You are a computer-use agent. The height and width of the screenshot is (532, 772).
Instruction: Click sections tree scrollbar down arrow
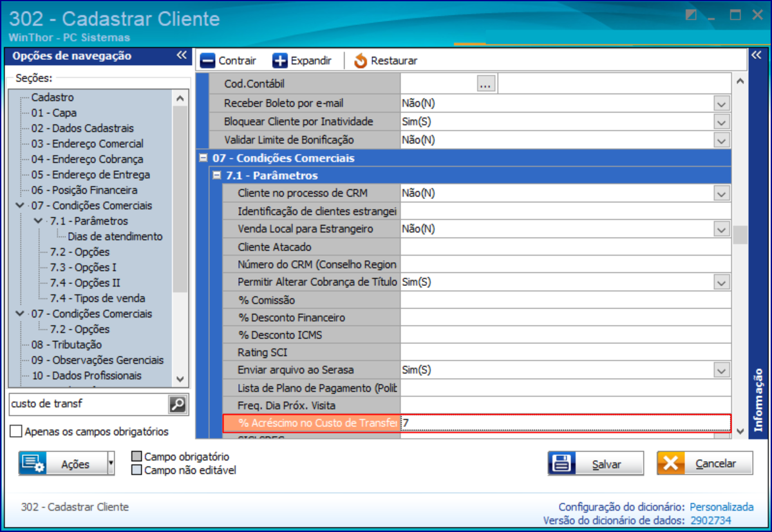point(180,379)
